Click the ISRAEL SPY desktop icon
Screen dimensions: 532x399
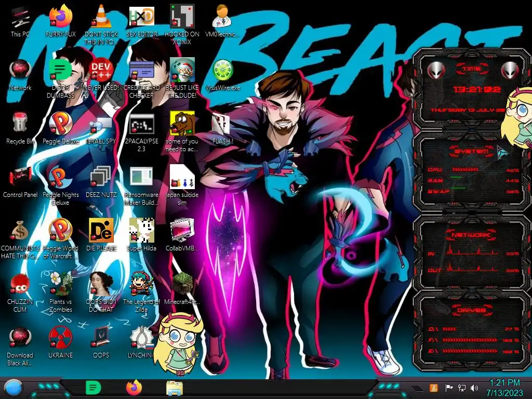pos(101,130)
